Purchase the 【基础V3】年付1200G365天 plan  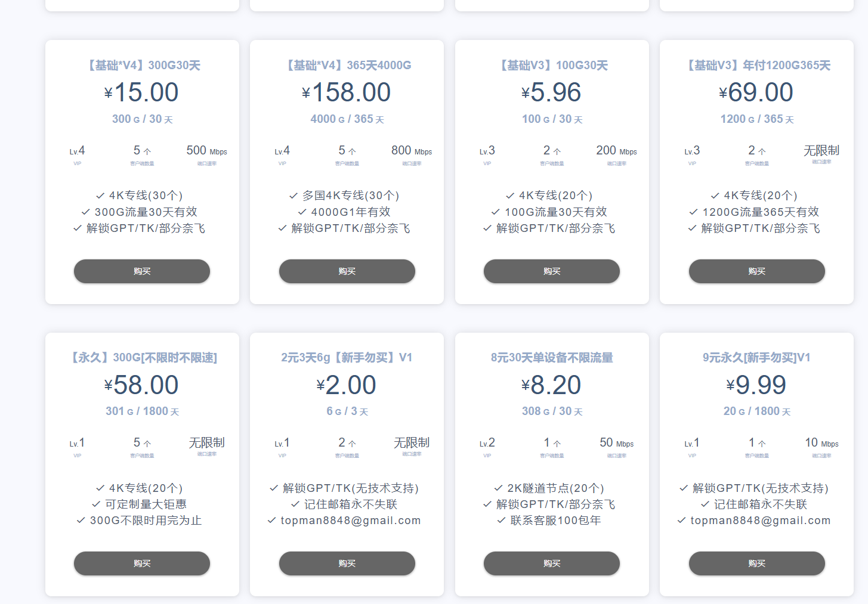[x=756, y=271]
